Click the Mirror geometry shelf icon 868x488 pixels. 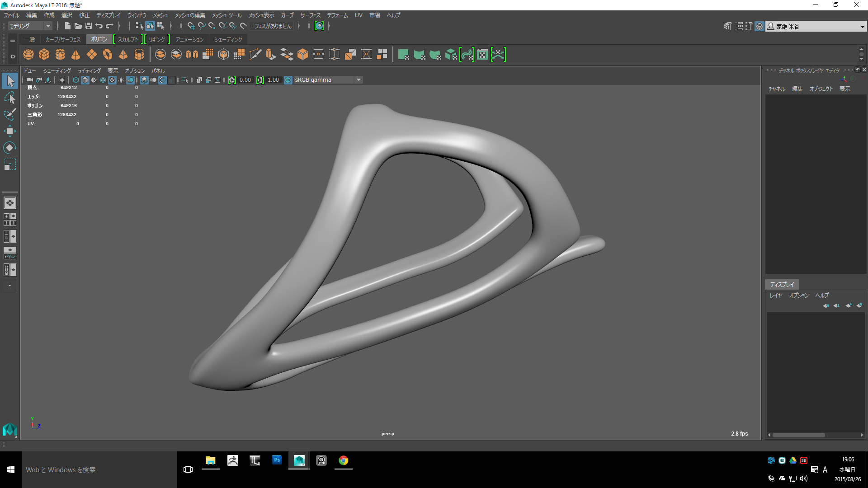(x=192, y=55)
